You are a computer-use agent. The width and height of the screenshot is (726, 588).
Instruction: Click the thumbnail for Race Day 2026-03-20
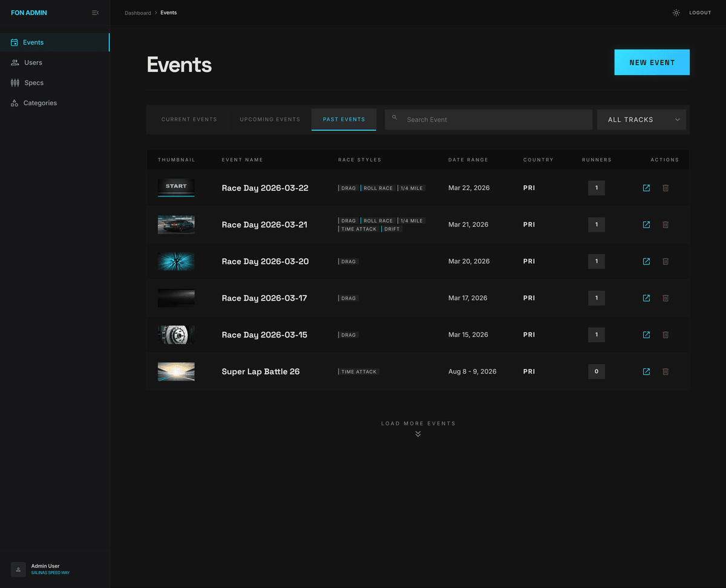(176, 261)
